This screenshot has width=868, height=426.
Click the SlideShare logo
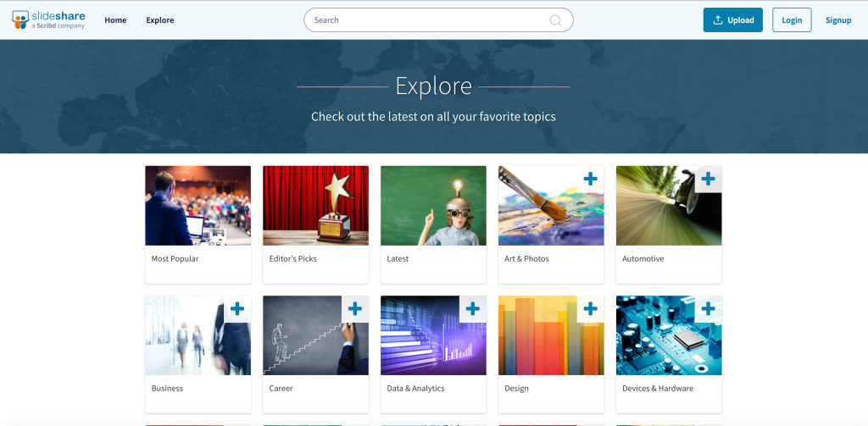[x=49, y=19]
